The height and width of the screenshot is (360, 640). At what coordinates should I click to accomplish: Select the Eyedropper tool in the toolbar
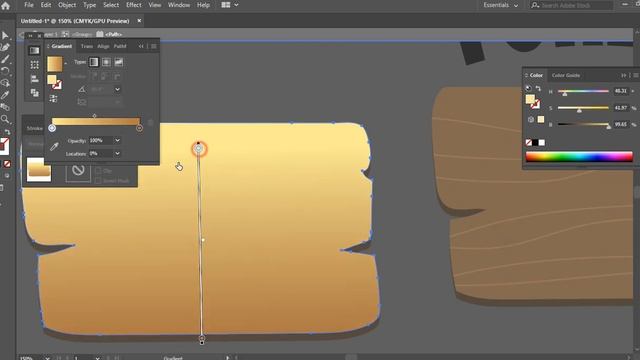point(5,95)
